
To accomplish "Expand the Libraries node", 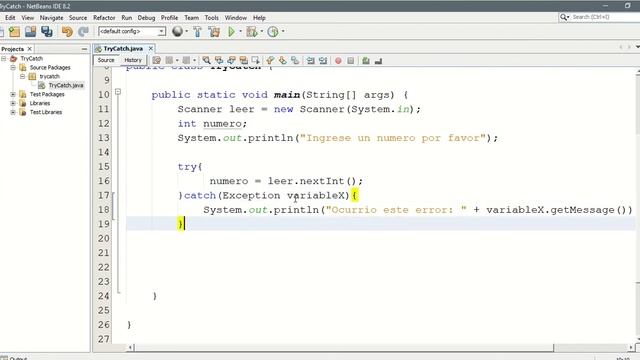I will [13, 104].
